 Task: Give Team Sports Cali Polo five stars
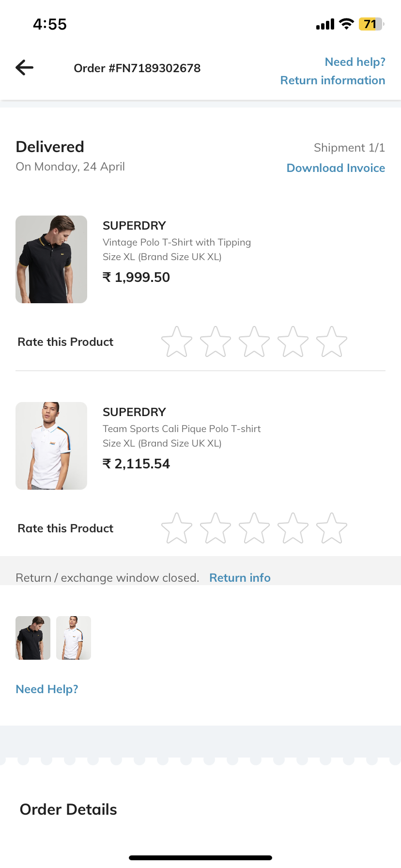[x=332, y=528]
